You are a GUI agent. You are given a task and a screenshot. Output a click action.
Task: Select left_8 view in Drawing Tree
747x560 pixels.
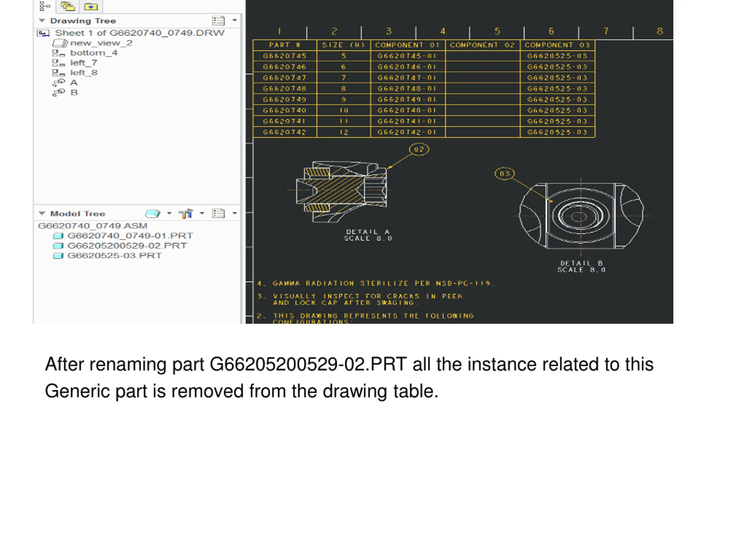[83, 73]
